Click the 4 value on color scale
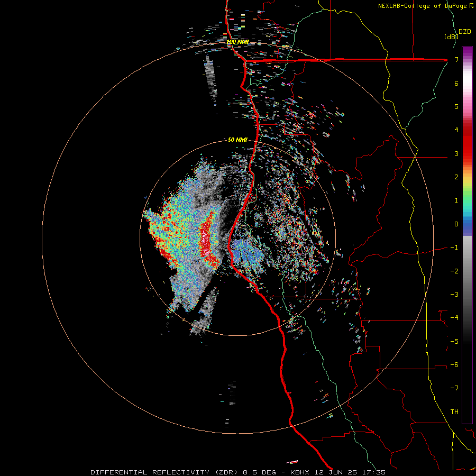 point(456,130)
